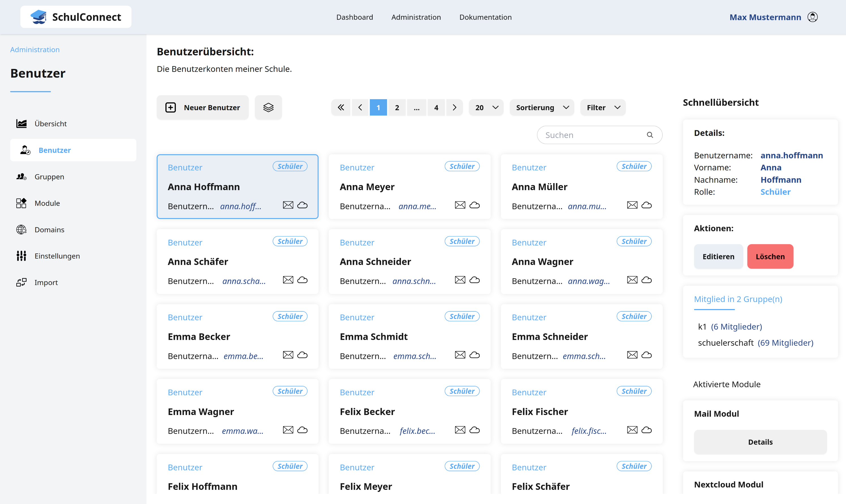Click cloud icon on Emma Becker card
Image resolution: width=846 pixels, height=504 pixels.
[x=302, y=355]
